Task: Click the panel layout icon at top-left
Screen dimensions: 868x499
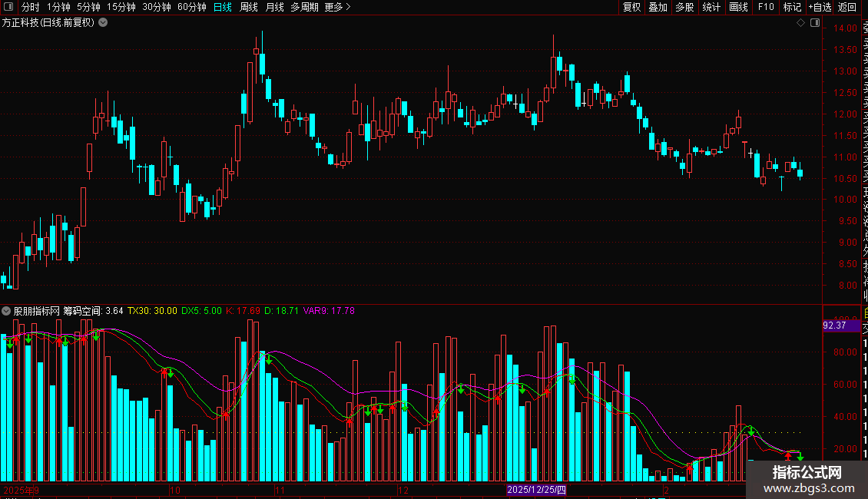Action: [8, 7]
